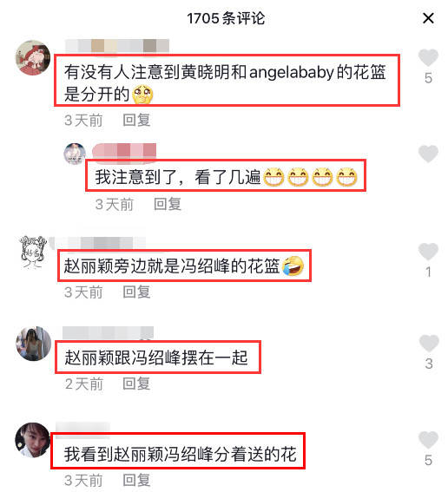The width and height of the screenshot is (448, 492).
Task: Open the first commenter's red cartoon avatar
Action: pyautogui.click(x=33, y=58)
